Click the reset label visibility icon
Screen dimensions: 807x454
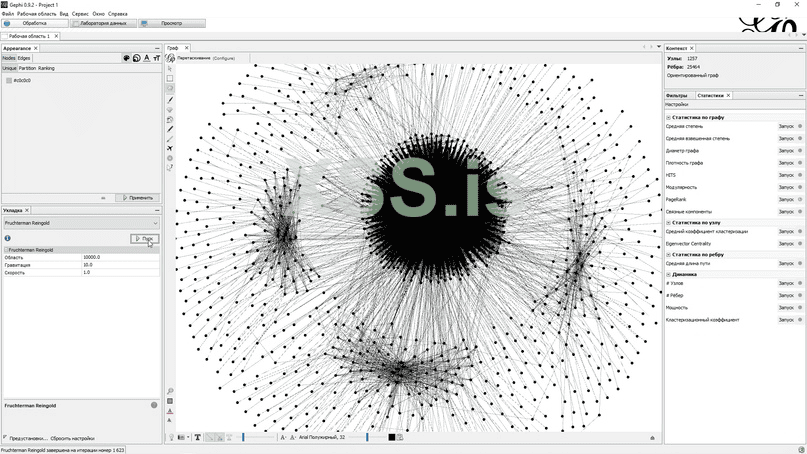coord(170,421)
